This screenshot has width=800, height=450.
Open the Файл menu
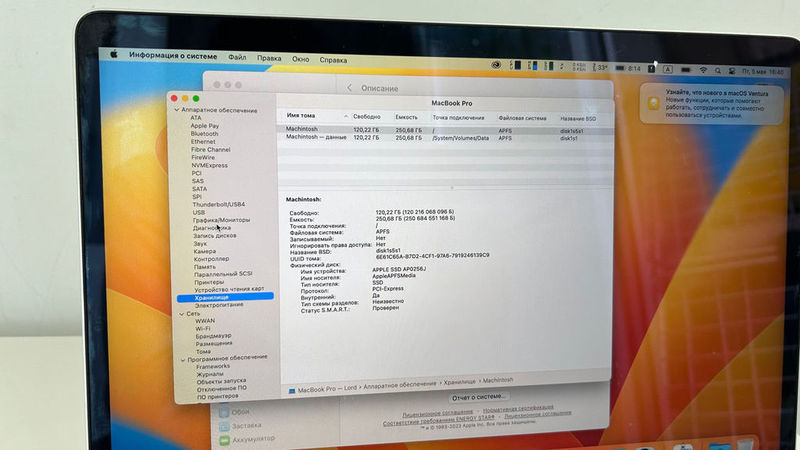tap(237, 57)
